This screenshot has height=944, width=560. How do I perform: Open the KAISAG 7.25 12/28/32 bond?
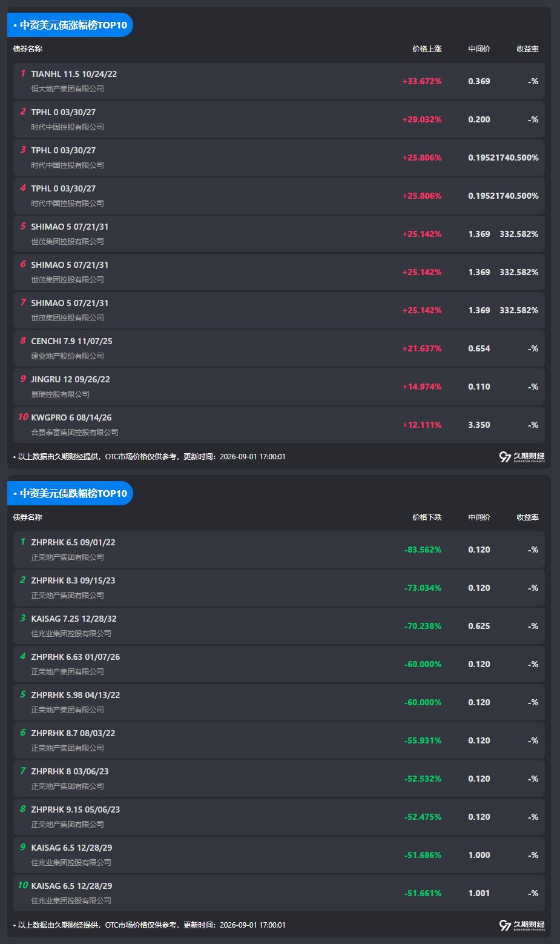[x=74, y=619]
